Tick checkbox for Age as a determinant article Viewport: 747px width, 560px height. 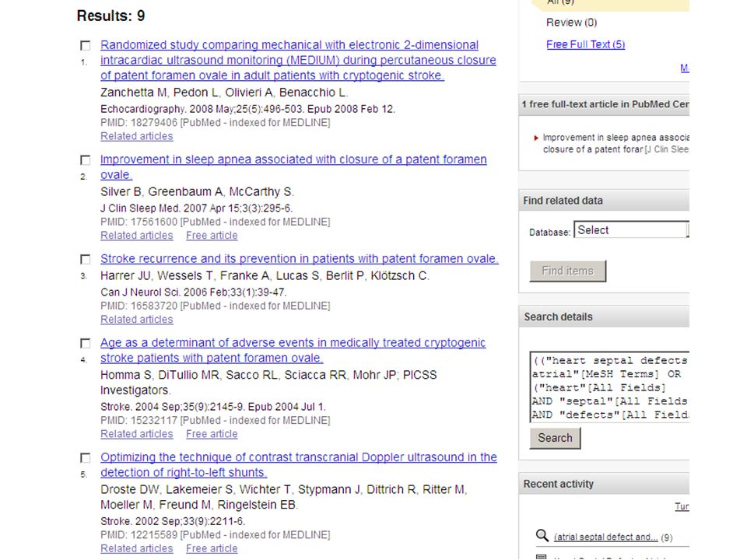(x=86, y=343)
